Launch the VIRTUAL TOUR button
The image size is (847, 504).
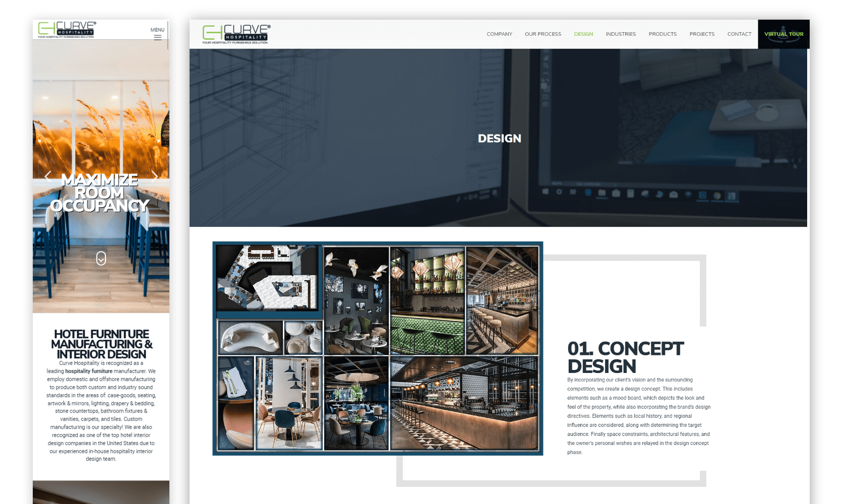coord(783,34)
